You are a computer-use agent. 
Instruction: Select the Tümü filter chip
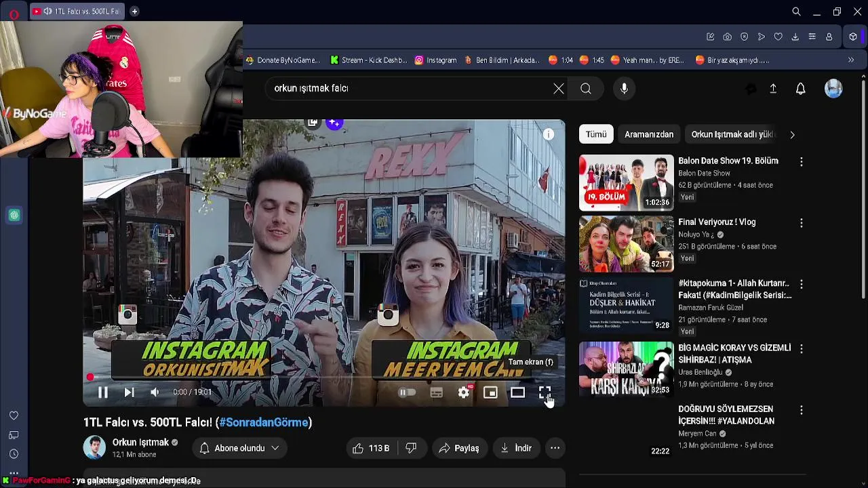click(596, 134)
